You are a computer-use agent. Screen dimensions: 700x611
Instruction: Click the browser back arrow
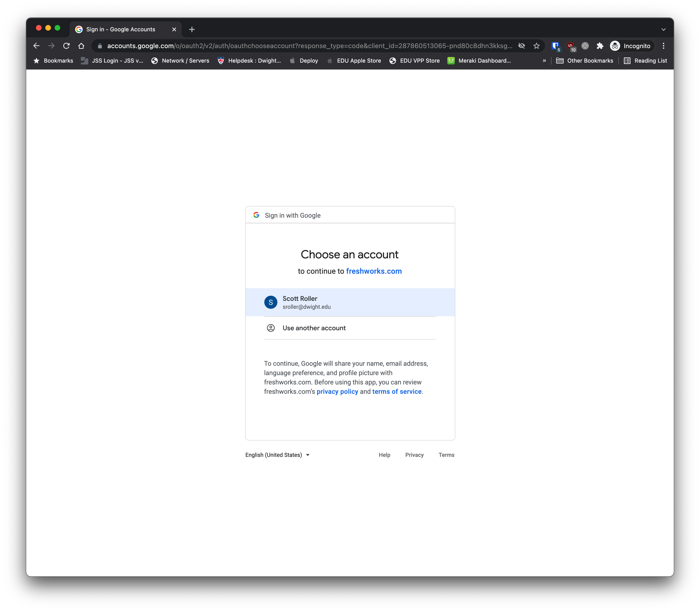coord(36,46)
